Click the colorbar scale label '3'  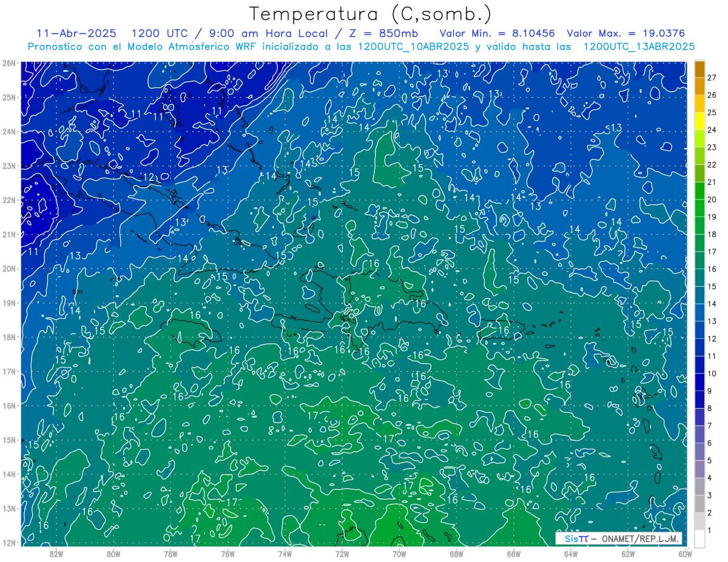710,495
